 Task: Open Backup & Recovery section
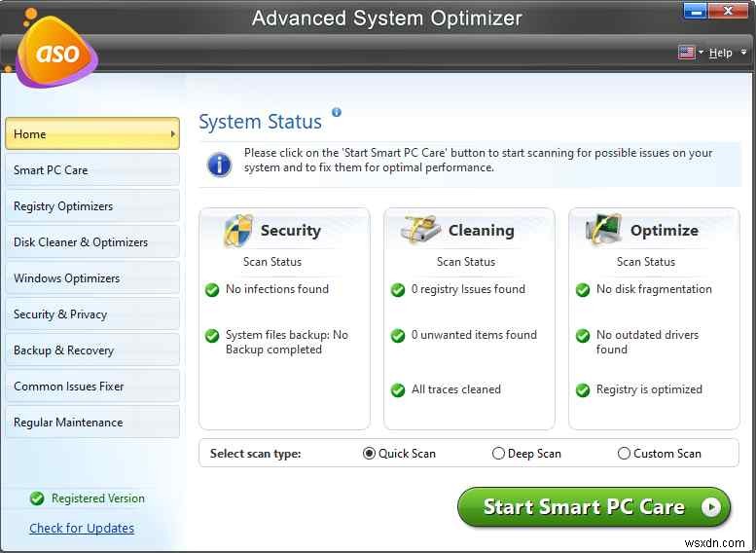(92, 350)
